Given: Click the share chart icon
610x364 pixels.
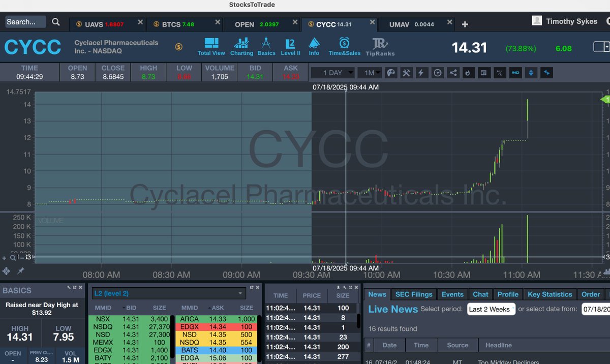Looking at the screenshot, I should 452,73.
